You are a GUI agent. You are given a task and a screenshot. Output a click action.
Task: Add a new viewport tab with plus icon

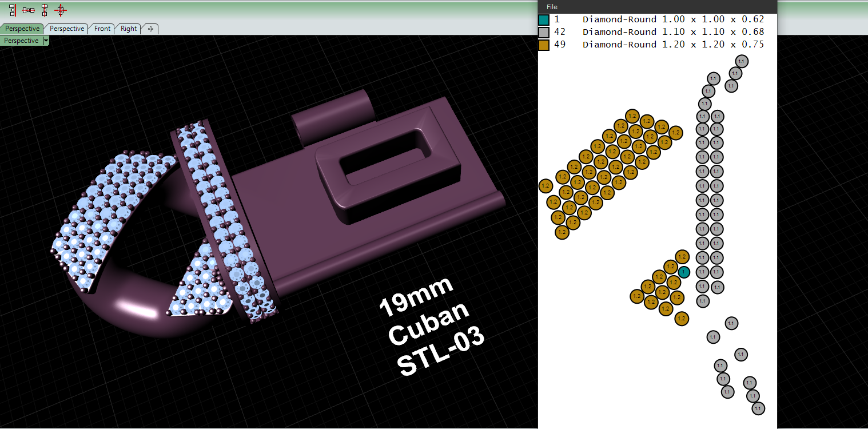click(150, 29)
